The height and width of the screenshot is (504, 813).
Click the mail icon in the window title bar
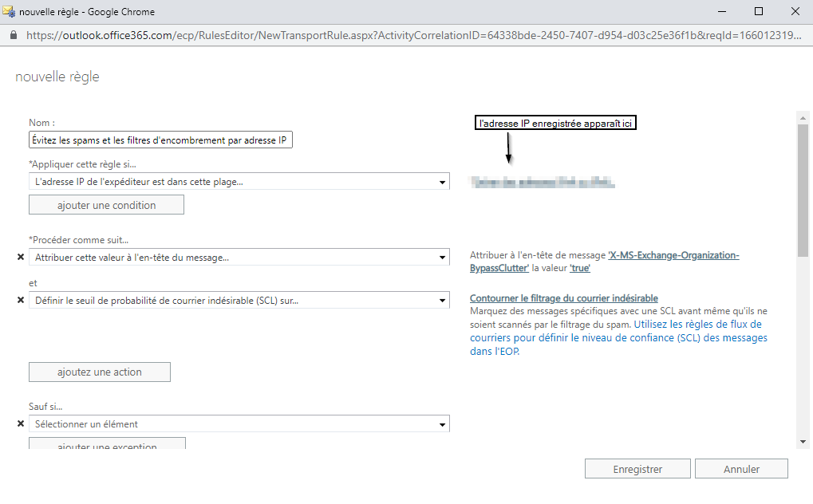(x=10, y=12)
